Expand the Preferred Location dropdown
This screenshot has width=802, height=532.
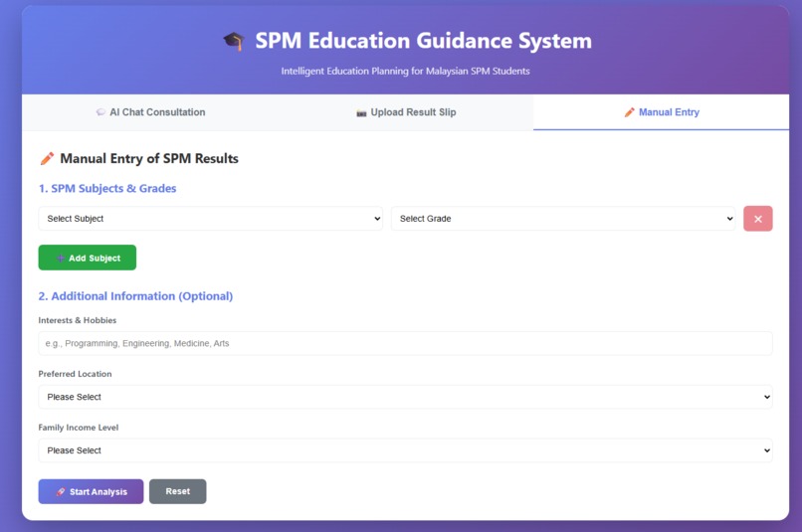click(405, 397)
